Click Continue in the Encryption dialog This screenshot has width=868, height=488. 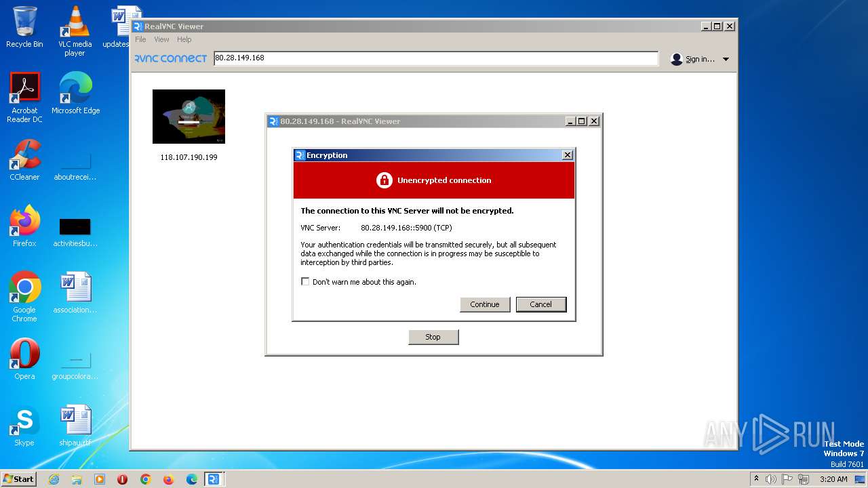click(x=484, y=304)
